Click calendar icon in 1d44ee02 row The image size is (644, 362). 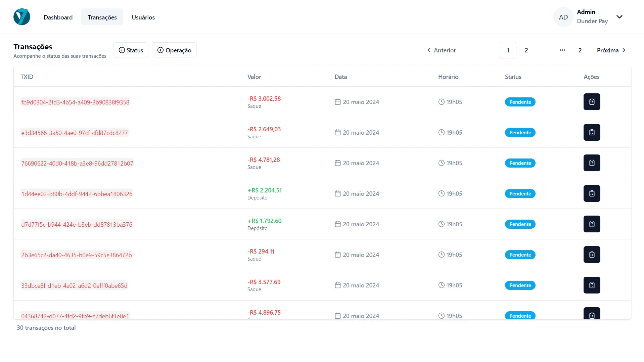(337, 193)
